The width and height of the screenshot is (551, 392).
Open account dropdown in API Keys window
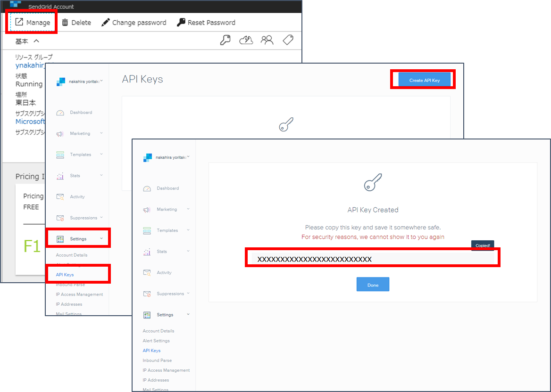pyautogui.click(x=101, y=81)
